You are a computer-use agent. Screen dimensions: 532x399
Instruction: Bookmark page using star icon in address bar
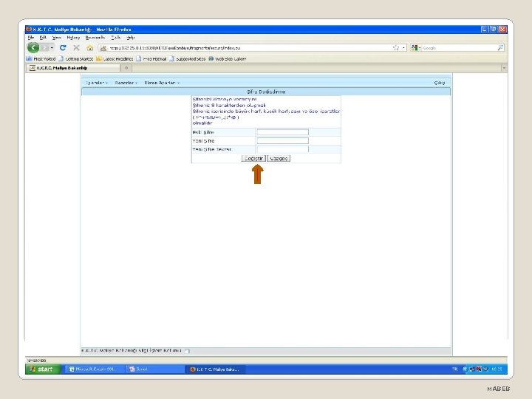[x=396, y=48]
